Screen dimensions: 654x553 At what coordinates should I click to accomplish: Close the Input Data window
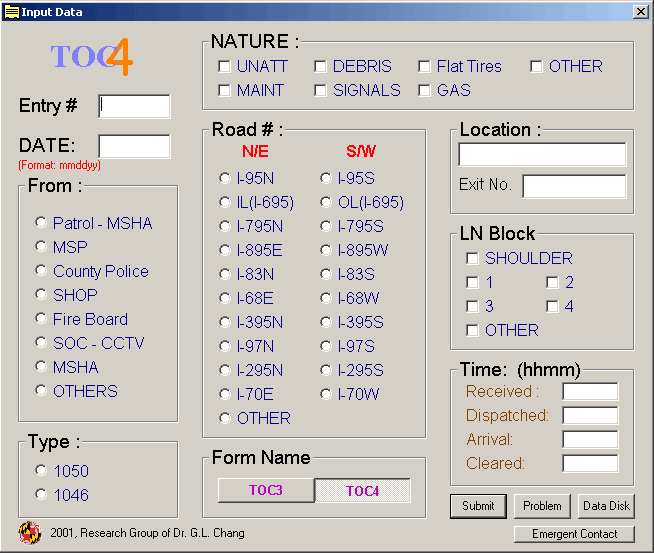coord(640,12)
